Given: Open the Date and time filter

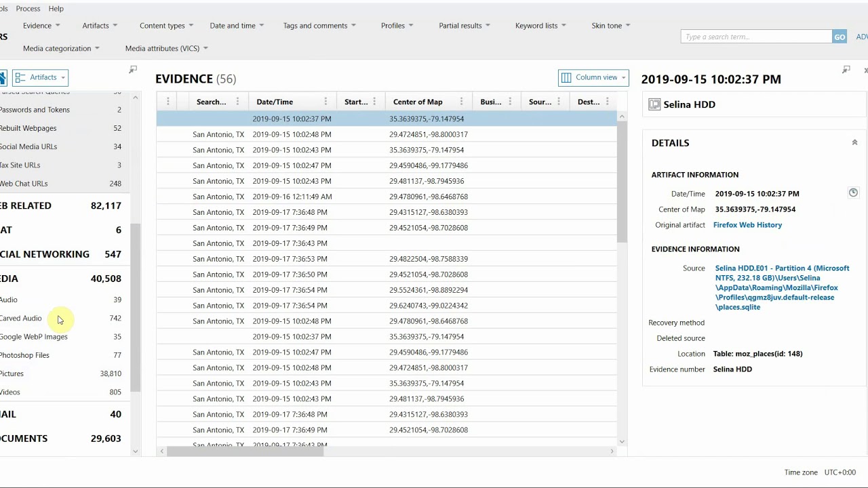Looking at the screenshot, I should click(237, 26).
